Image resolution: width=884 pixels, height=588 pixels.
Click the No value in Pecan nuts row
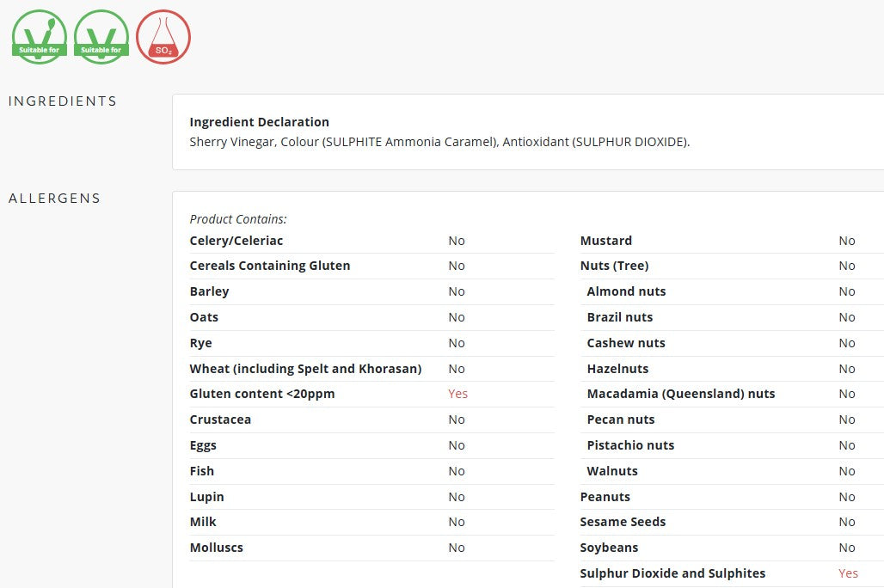coord(847,420)
